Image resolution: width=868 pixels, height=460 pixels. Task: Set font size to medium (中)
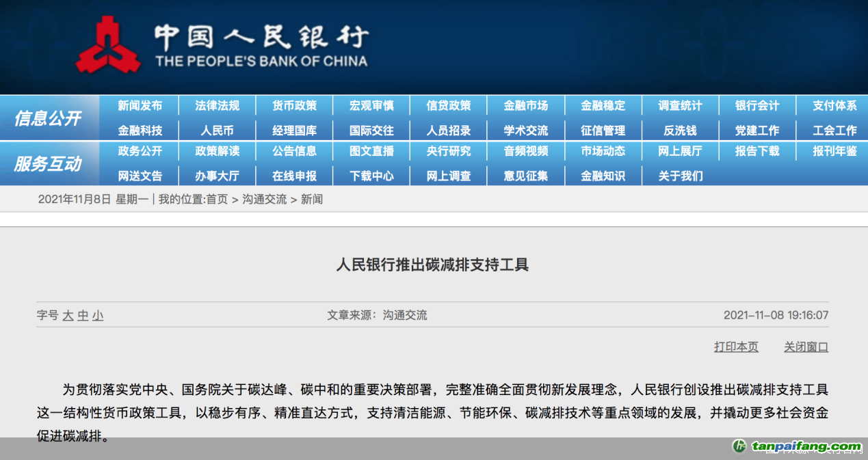[x=83, y=316]
